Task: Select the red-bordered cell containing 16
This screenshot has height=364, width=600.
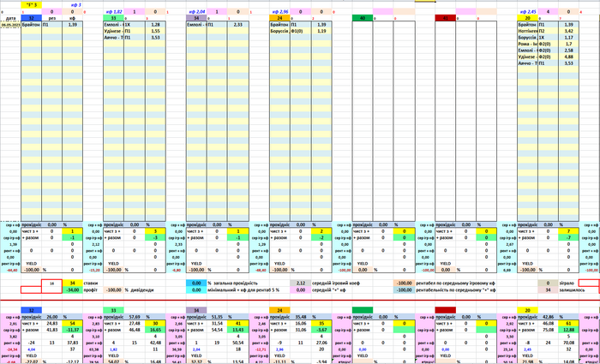Action: [52, 283]
